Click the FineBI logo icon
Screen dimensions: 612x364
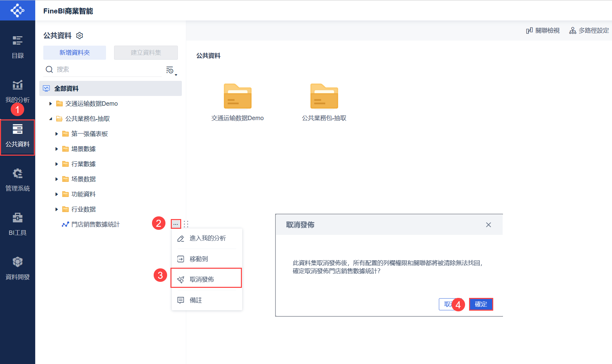point(17,10)
